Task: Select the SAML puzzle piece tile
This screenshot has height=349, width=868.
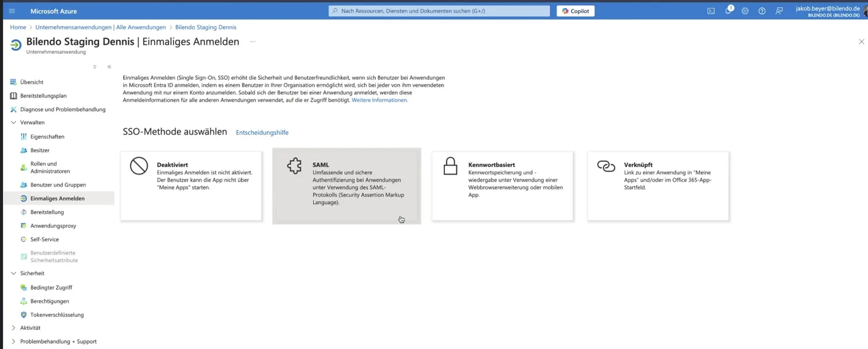Action: (x=347, y=186)
